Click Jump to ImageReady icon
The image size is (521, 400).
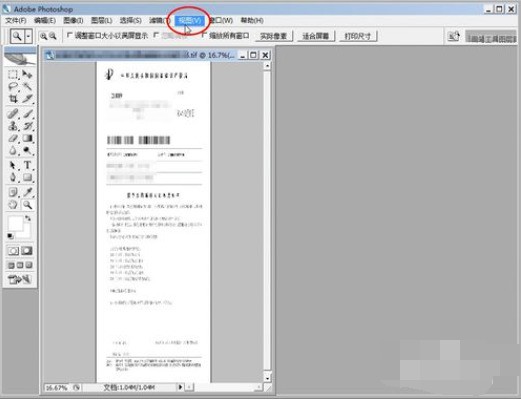coord(20,279)
